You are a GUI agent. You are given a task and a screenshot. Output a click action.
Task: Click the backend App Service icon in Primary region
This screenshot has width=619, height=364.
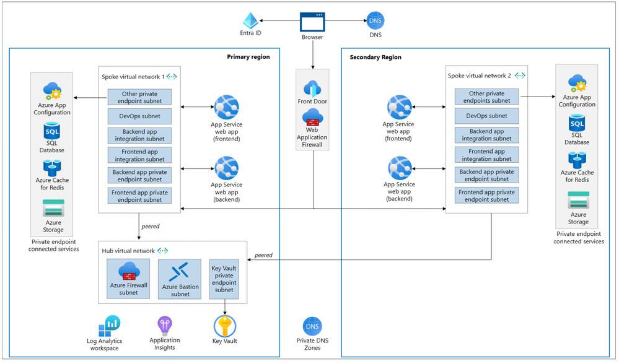point(227,168)
